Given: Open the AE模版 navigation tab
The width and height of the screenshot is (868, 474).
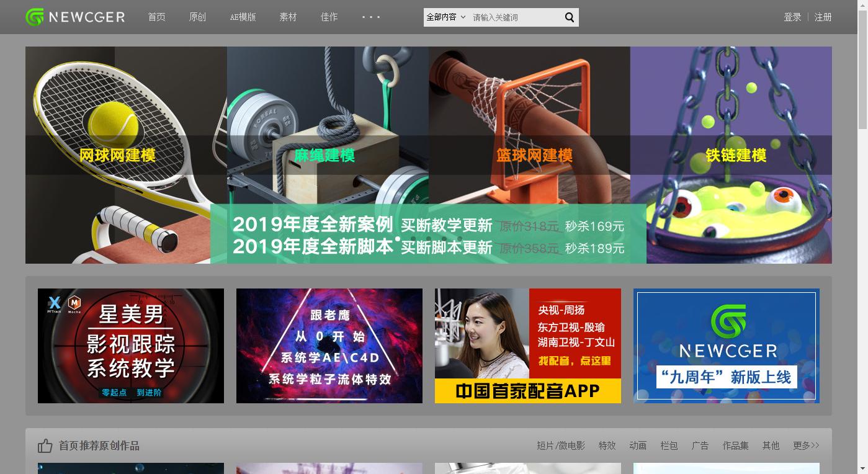Looking at the screenshot, I should (243, 17).
